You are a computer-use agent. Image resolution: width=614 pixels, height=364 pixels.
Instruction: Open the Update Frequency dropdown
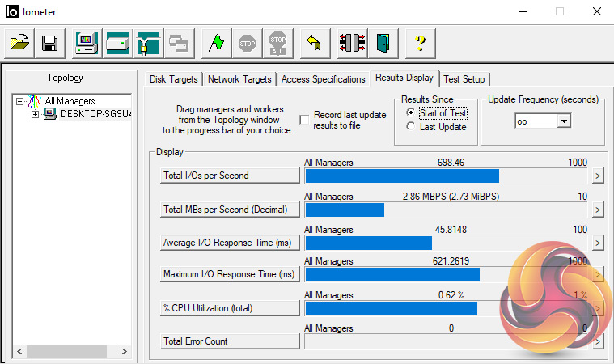coord(564,121)
